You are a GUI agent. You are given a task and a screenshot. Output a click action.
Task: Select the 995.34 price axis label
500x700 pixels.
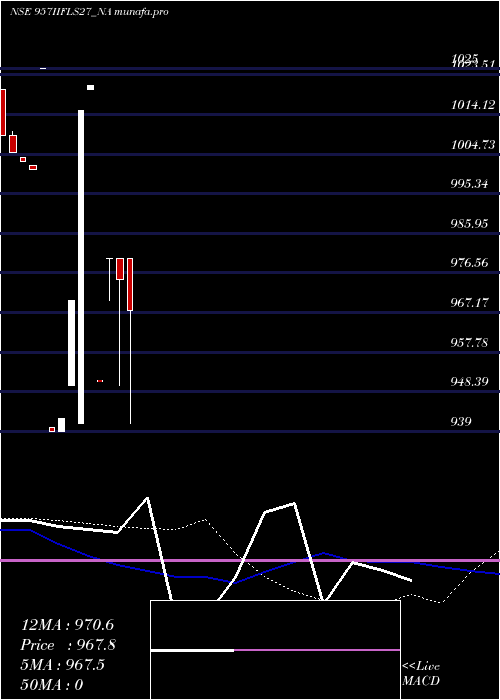pyautogui.click(x=469, y=184)
